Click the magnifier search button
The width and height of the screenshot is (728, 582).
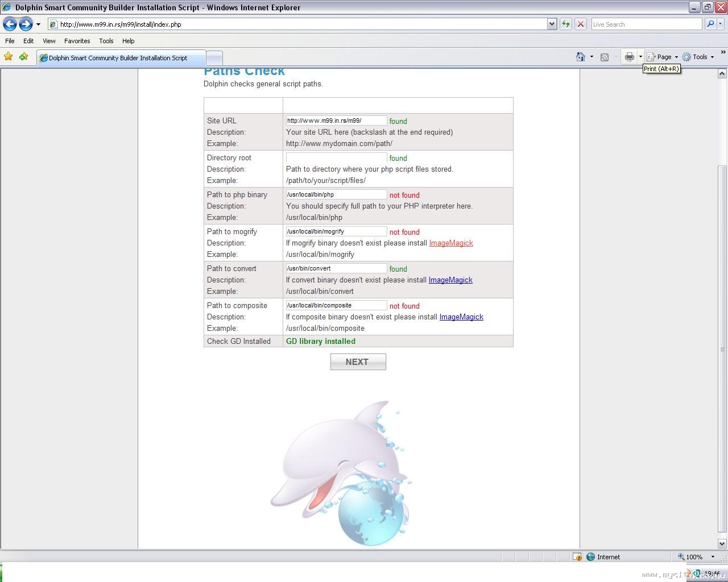tap(710, 24)
